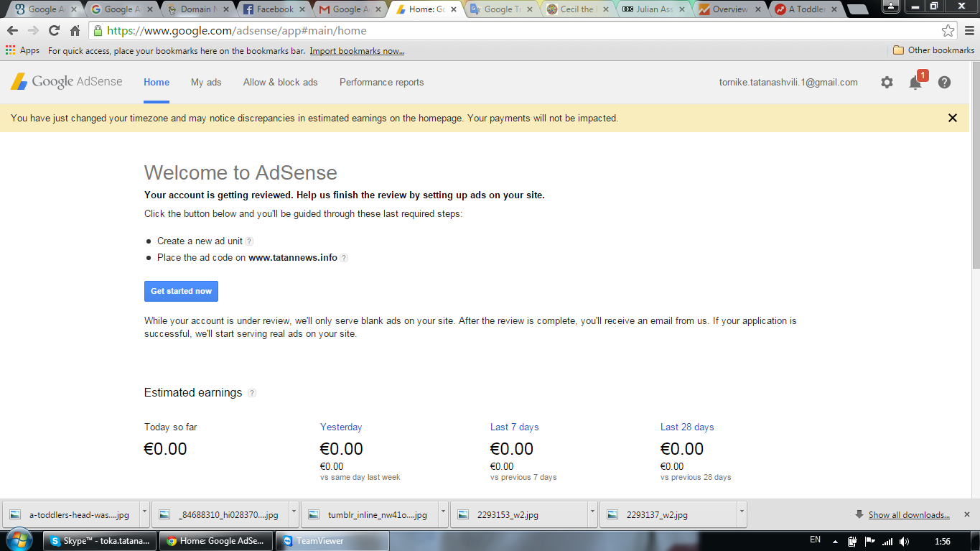Bookmark this page with the star icon
980x551 pixels.
948,31
